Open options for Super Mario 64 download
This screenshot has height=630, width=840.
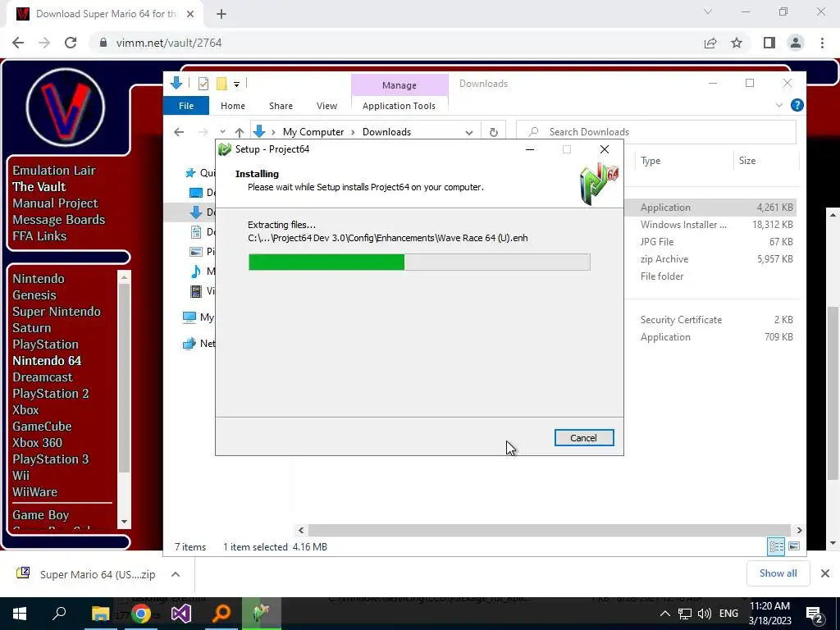(176, 574)
